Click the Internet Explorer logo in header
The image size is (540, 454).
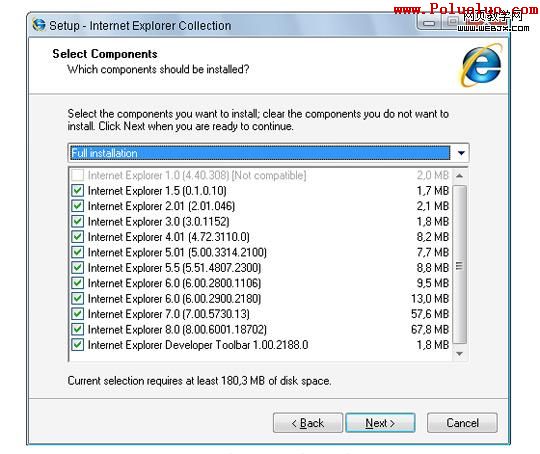click(481, 65)
